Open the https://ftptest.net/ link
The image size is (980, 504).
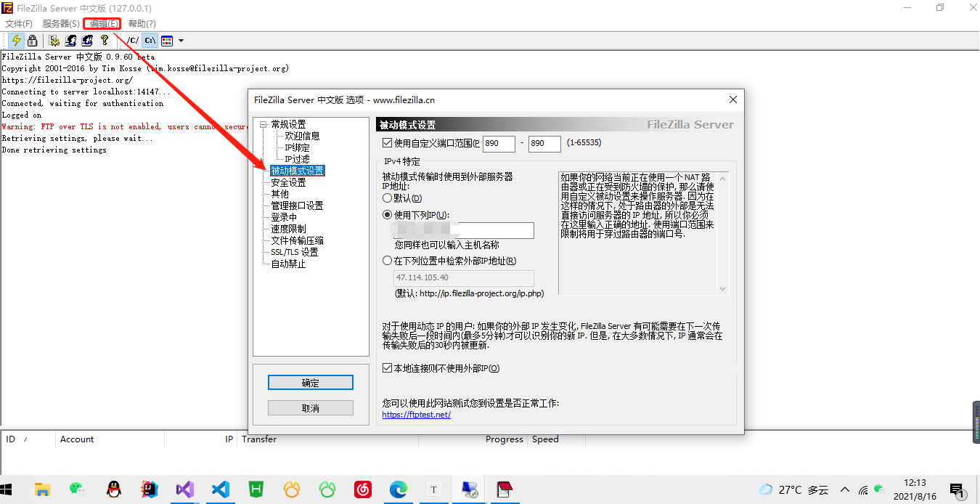coord(417,415)
